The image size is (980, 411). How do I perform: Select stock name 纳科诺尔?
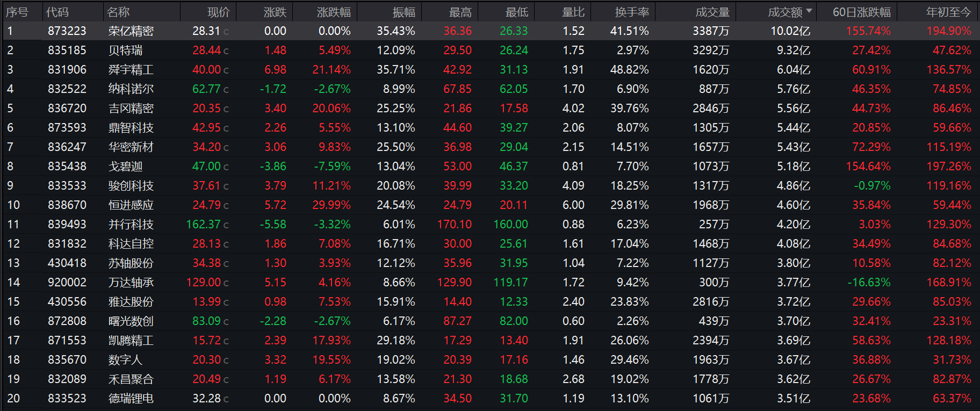coord(131,89)
